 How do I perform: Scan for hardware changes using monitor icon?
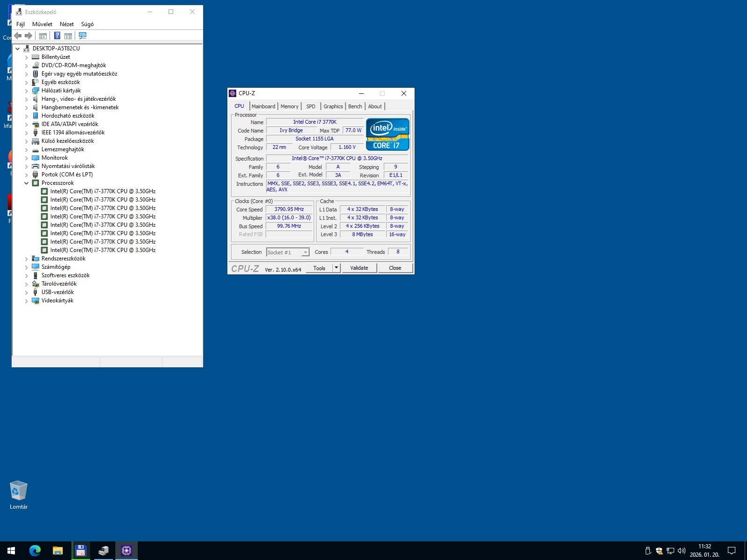click(83, 36)
